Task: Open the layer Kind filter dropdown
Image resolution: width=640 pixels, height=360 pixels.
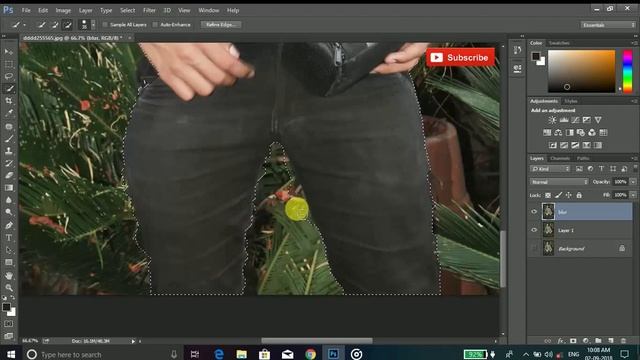Action: 550,169
